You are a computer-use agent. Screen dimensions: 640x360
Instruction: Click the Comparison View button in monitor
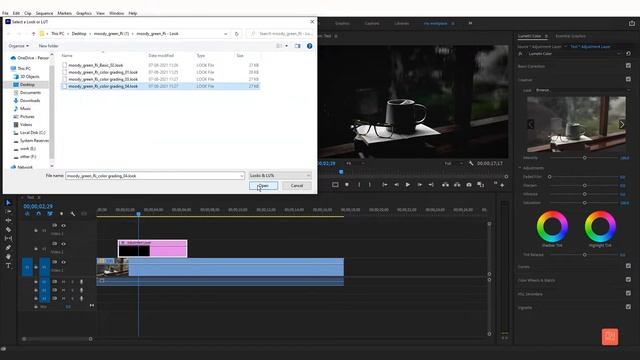click(x=481, y=185)
